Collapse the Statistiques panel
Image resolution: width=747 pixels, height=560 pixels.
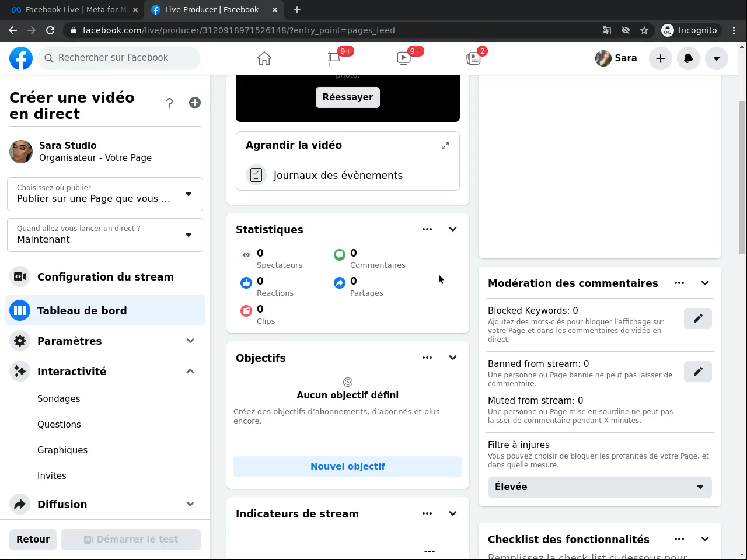[453, 229]
